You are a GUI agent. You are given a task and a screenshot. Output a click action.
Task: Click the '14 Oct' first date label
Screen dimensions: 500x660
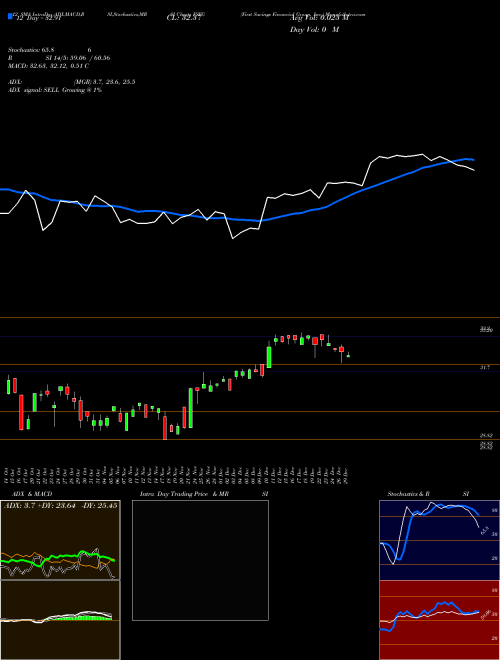click(7, 474)
